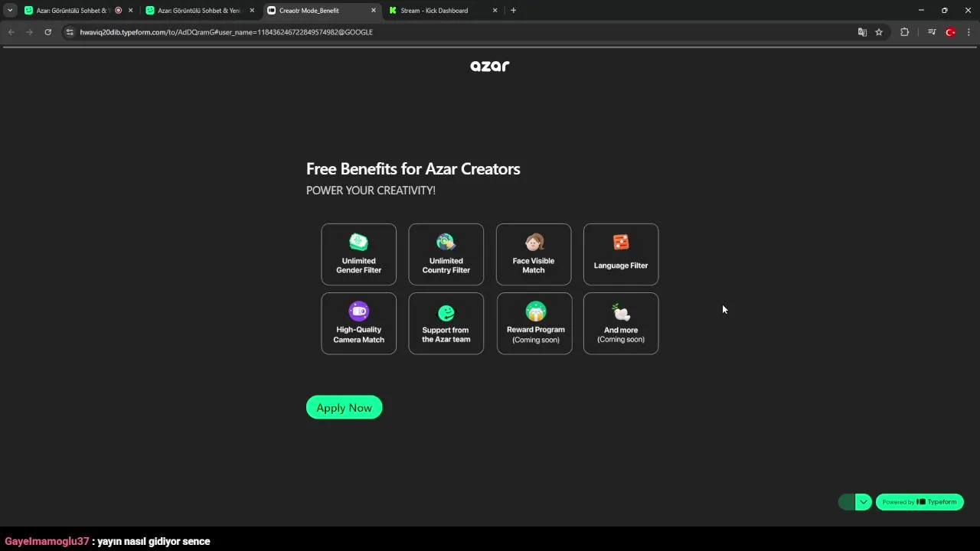Click the Support from the Azar team icon
Viewport: 980px width, 551px height.
(446, 313)
